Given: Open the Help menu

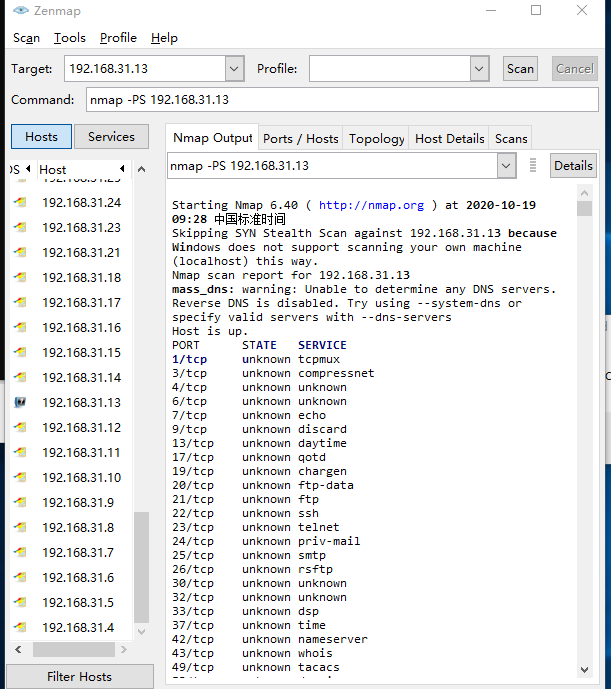Looking at the screenshot, I should tap(164, 38).
